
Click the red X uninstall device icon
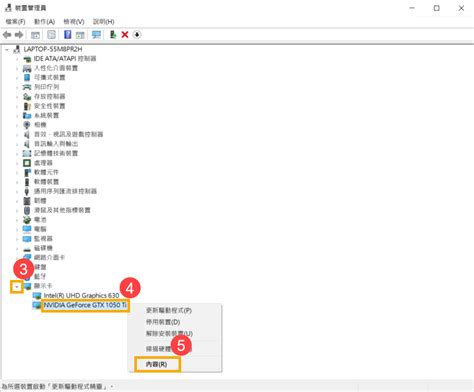(125, 35)
